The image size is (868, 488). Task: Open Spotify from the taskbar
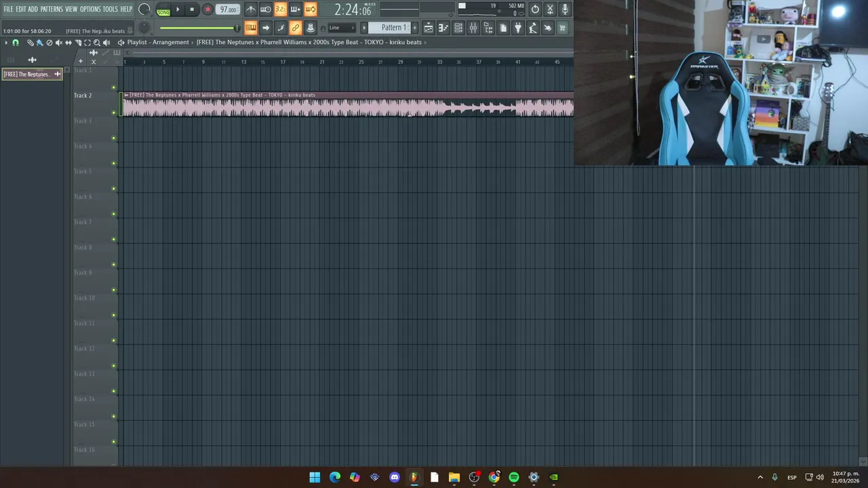[x=514, y=477]
